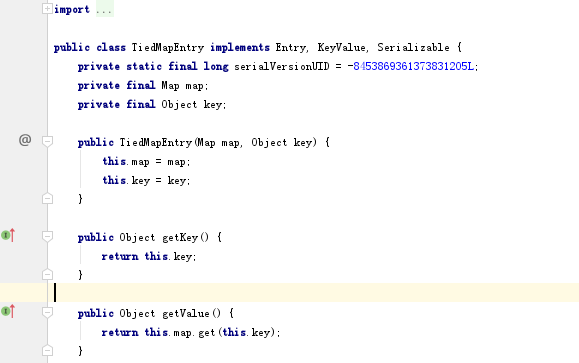Image resolution: width=579 pixels, height=363 pixels.
Task: Click 'return this.map.get(this.key);' statement
Action: coord(191,332)
